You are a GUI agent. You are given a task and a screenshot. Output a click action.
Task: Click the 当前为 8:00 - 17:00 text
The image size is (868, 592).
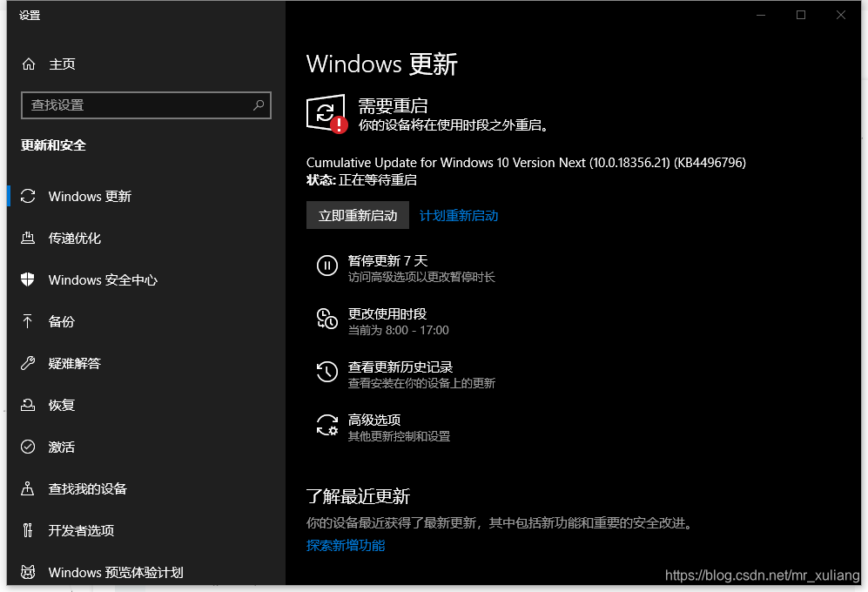click(398, 331)
